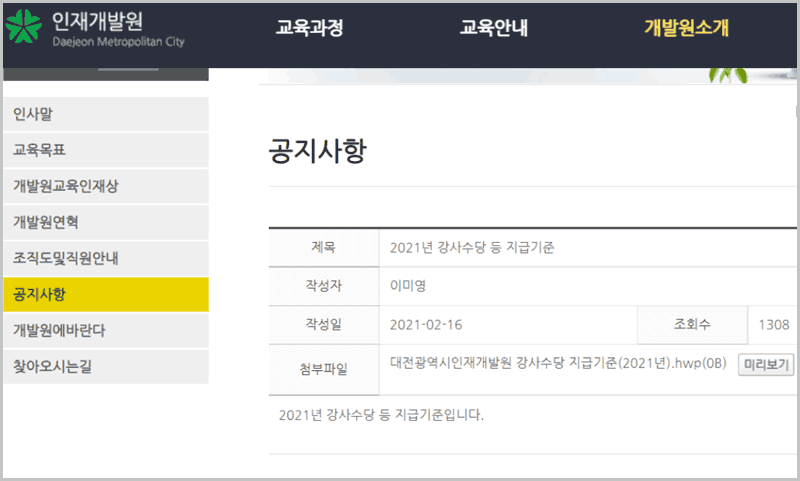Open the 교육과정 top menu
The image size is (800, 481).
click(x=310, y=28)
